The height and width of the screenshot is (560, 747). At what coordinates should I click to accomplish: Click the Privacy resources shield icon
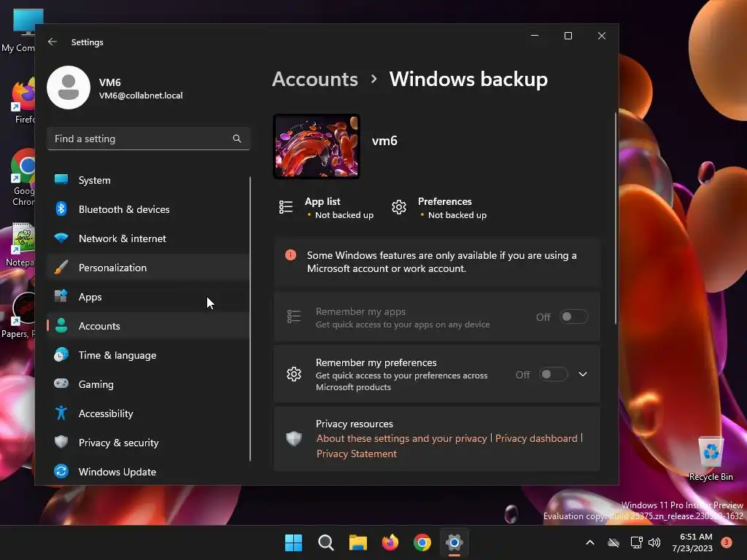294,438
